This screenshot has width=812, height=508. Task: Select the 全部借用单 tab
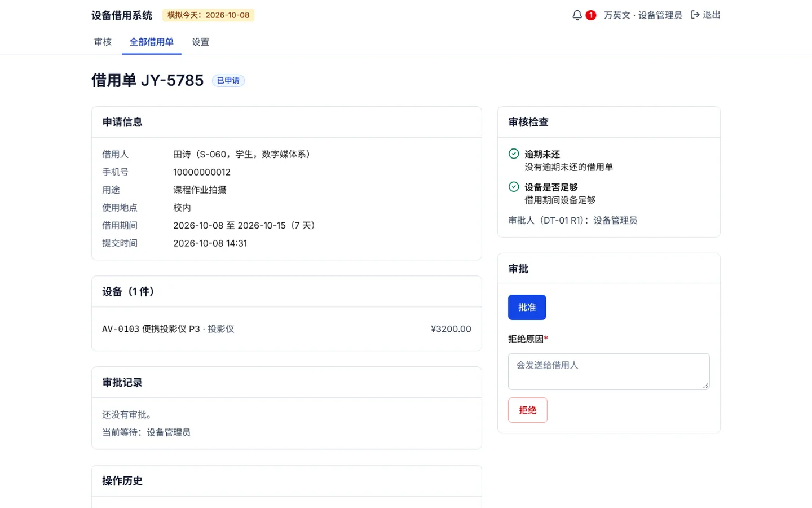pyautogui.click(x=152, y=42)
